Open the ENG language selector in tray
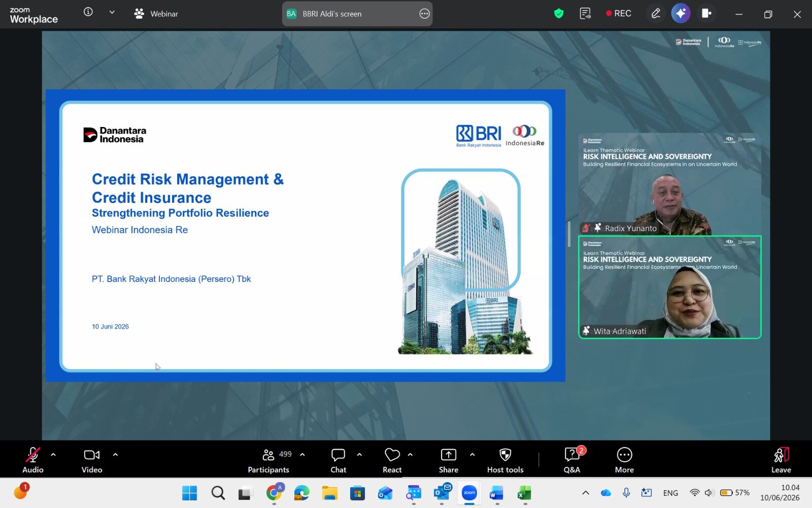The height and width of the screenshot is (508, 812). (670, 493)
